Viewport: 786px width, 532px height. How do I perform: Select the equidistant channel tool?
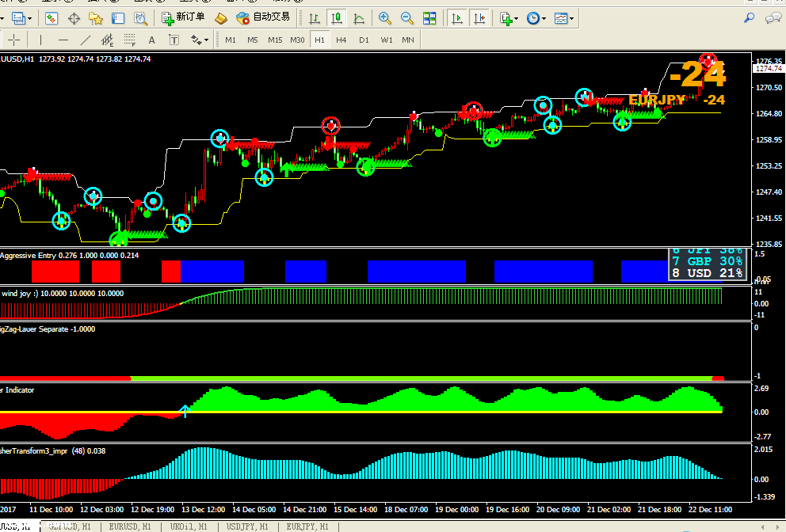click(x=107, y=40)
